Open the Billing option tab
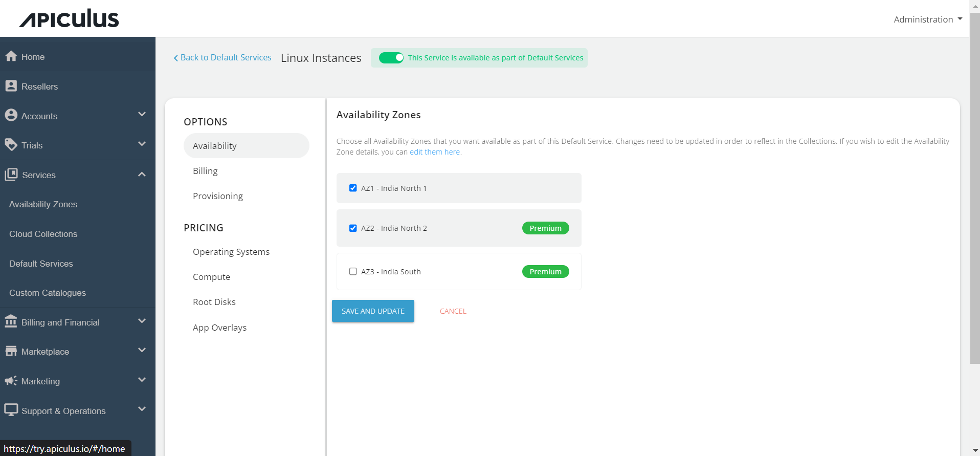 point(205,171)
